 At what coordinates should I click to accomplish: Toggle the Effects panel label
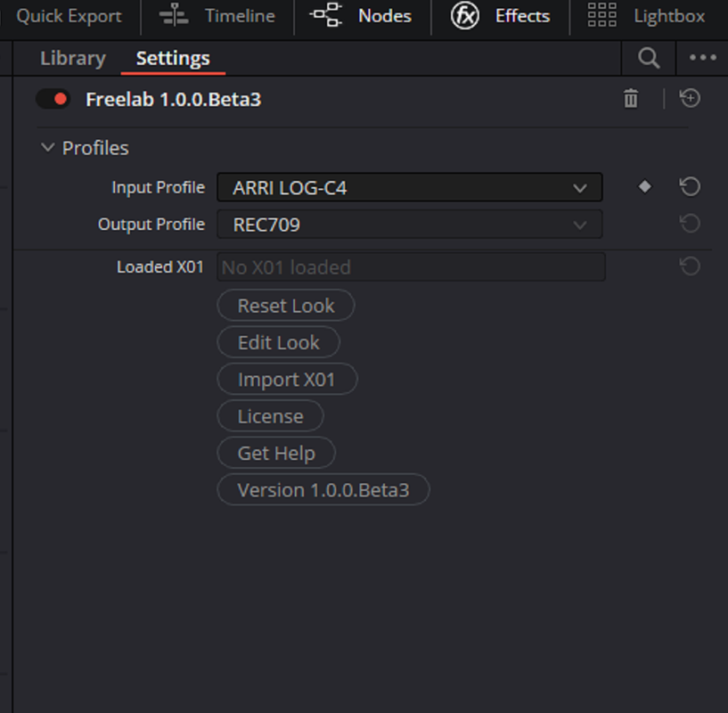click(522, 16)
